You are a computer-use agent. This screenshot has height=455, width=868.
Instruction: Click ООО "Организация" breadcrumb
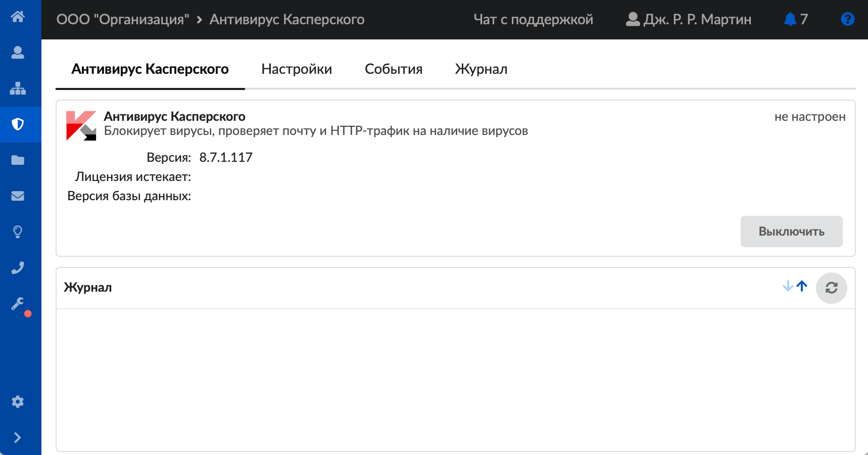click(123, 19)
